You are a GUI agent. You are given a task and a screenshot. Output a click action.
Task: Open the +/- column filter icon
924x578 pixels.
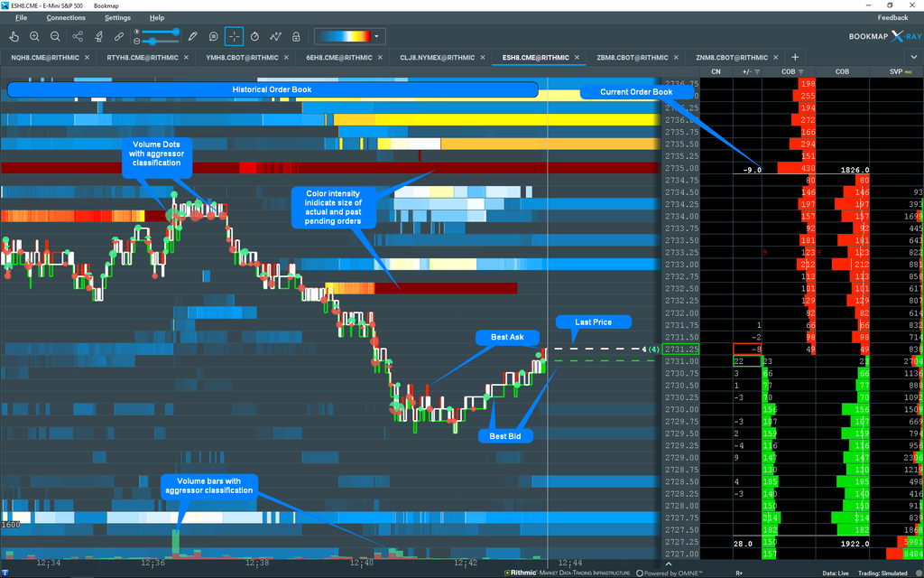[x=757, y=72]
